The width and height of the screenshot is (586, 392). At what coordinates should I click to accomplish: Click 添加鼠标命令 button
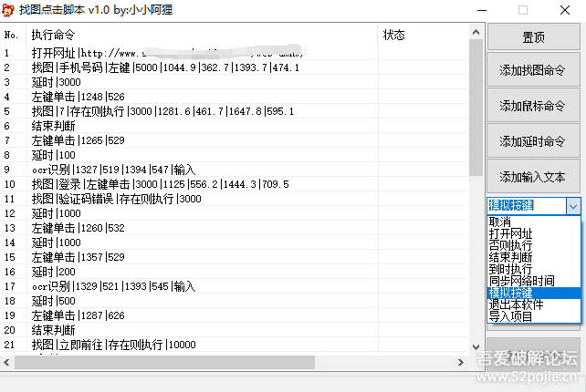[533, 106]
